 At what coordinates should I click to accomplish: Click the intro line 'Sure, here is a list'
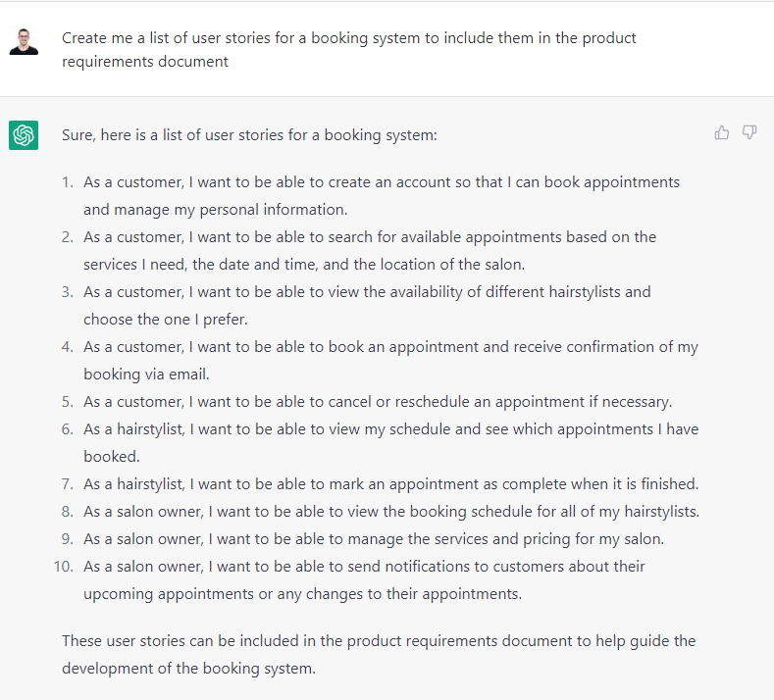249,135
